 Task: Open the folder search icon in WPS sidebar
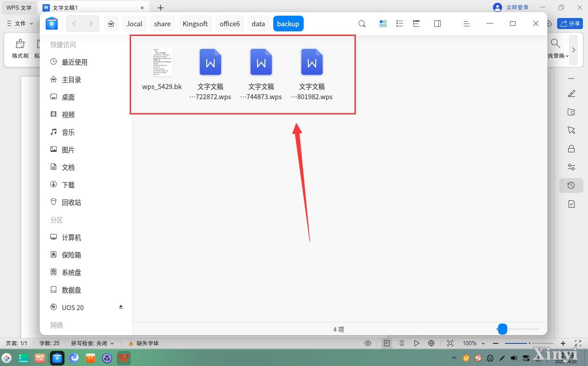coord(571,112)
